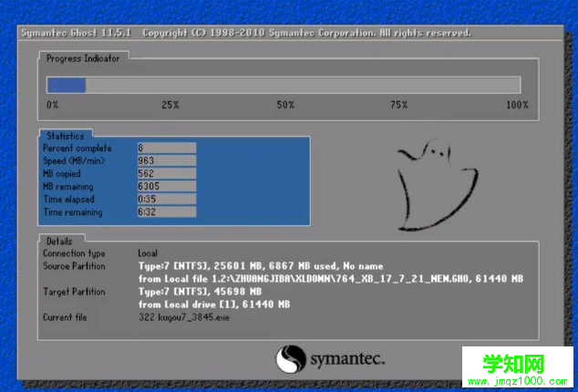Click the Time elapsed value 0:35
This screenshot has height=392, width=578.
167,199
